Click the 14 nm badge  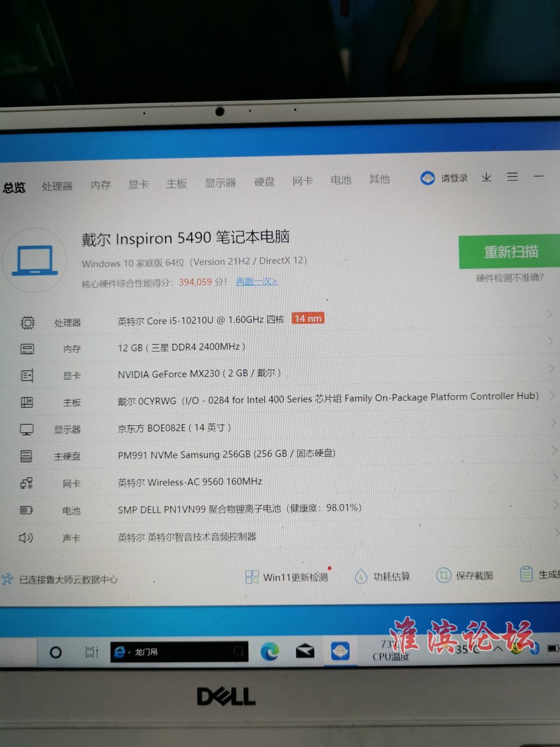(x=308, y=318)
